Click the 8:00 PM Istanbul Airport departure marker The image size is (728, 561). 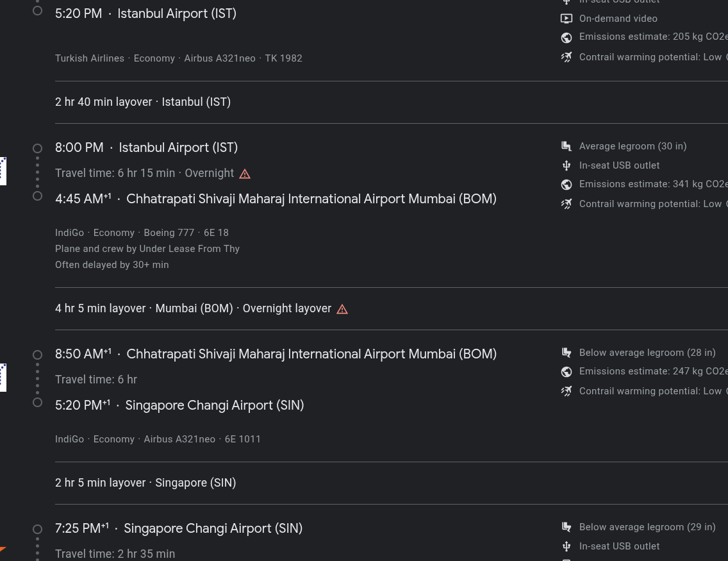pos(38,148)
